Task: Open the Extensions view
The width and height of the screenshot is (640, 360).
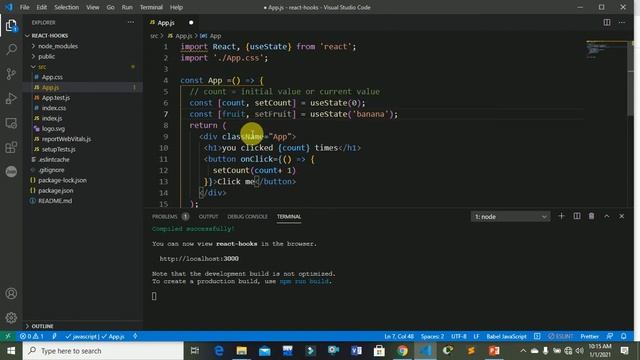Action: point(11,147)
